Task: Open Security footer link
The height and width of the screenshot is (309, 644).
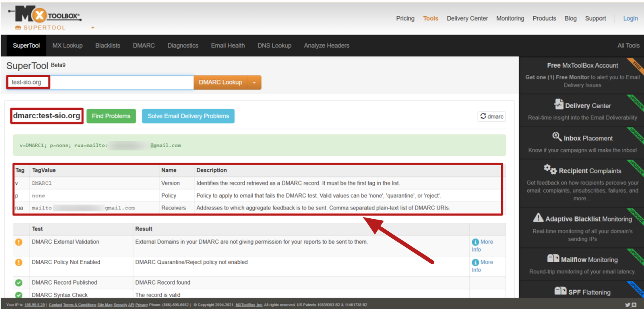Action: coord(120,305)
